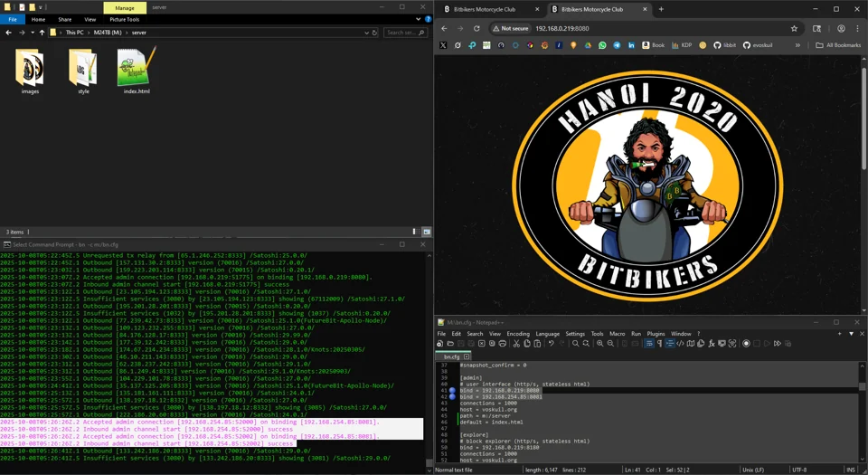Open the style folder in File Explorer
Viewport: 868px width, 475px height.
(x=83, y=71)
